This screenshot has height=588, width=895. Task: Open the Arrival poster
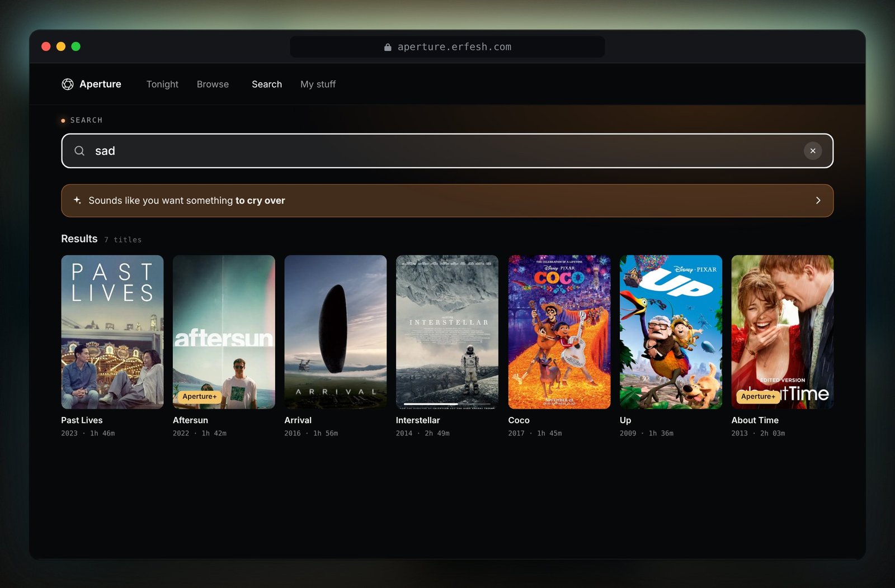pyautogui.click(x=336, y=332)
